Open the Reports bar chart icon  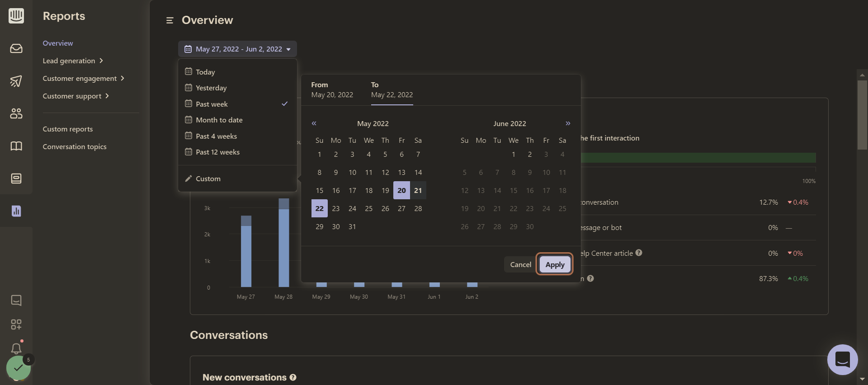coord(16,211)
